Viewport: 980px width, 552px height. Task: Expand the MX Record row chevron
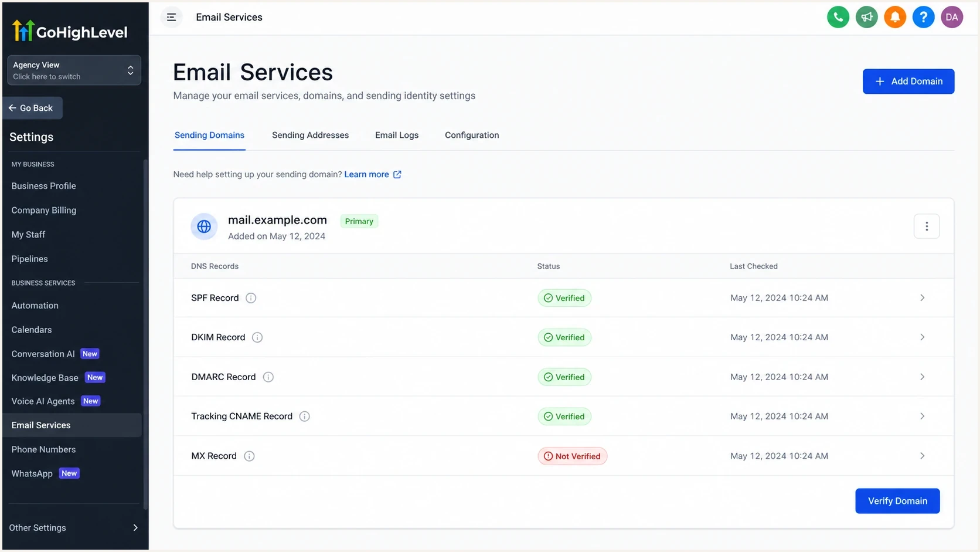tap(922, 456)
